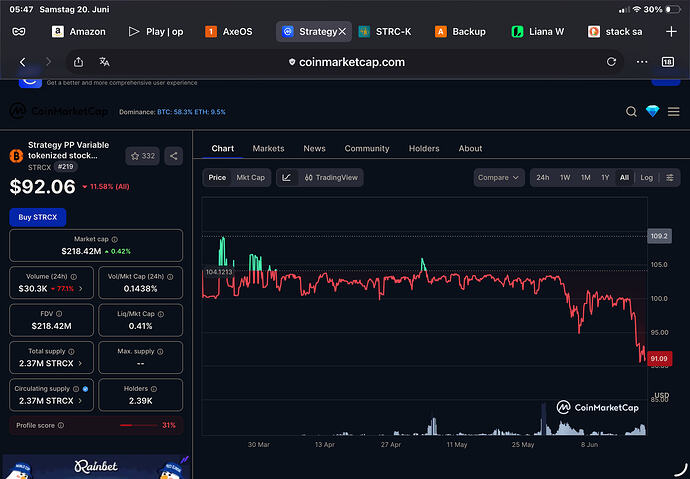Enable Log scale on chart

pyautogui.click(x=646, y=178)
